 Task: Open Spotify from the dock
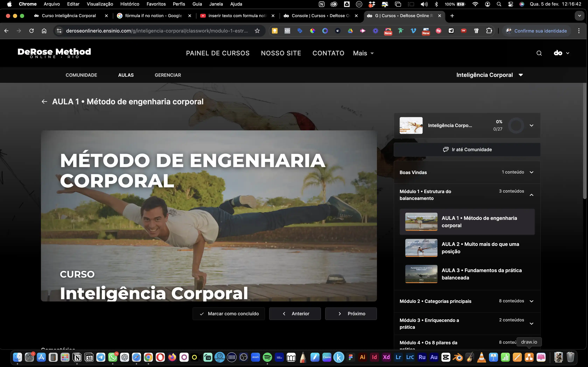click(267, 357)
